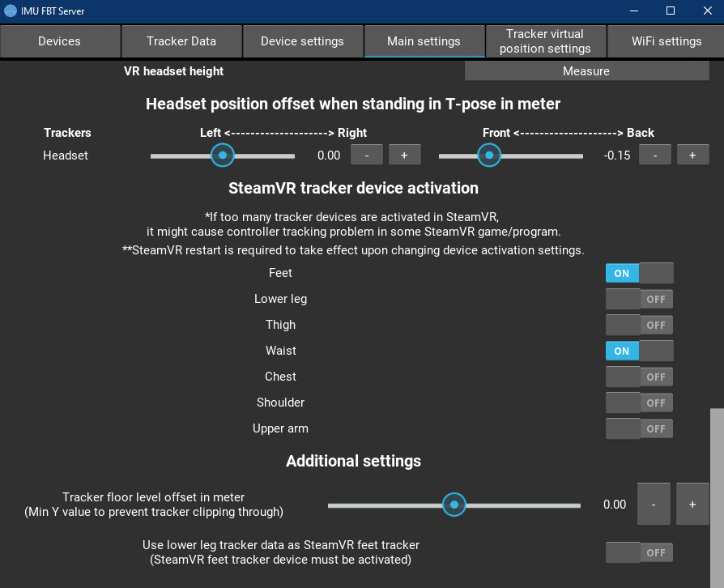
Task: Click the Front-Back value -0.15
Action: point(617,156)
